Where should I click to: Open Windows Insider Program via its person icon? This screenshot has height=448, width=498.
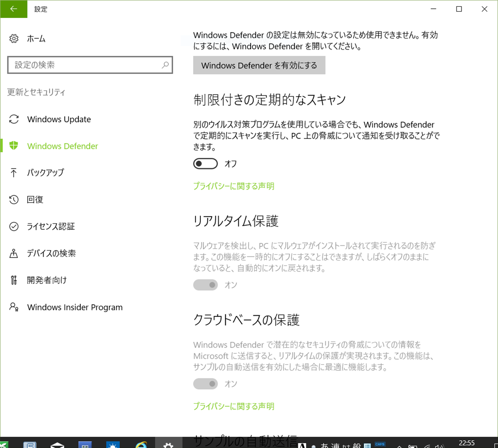(14, 307)
